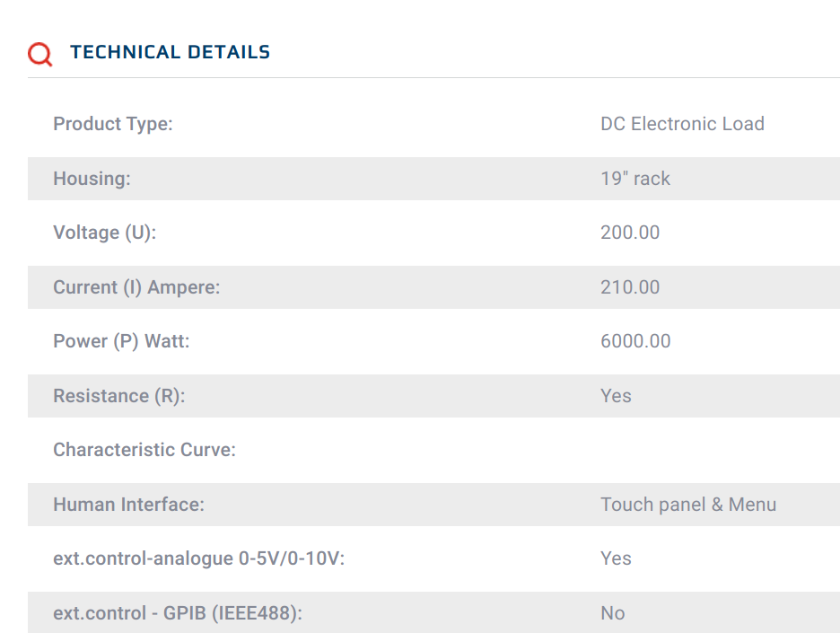Click the No value for GPIB control
Screen dimensions: 840x633
pyautogui.click(x=612, y=613)
